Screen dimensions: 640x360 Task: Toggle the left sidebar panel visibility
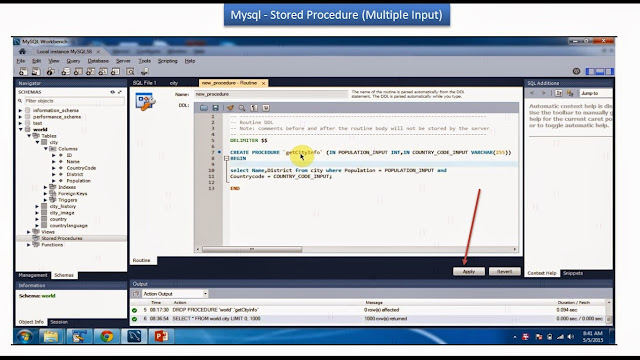pyautogui.click(x=590, y=71)
